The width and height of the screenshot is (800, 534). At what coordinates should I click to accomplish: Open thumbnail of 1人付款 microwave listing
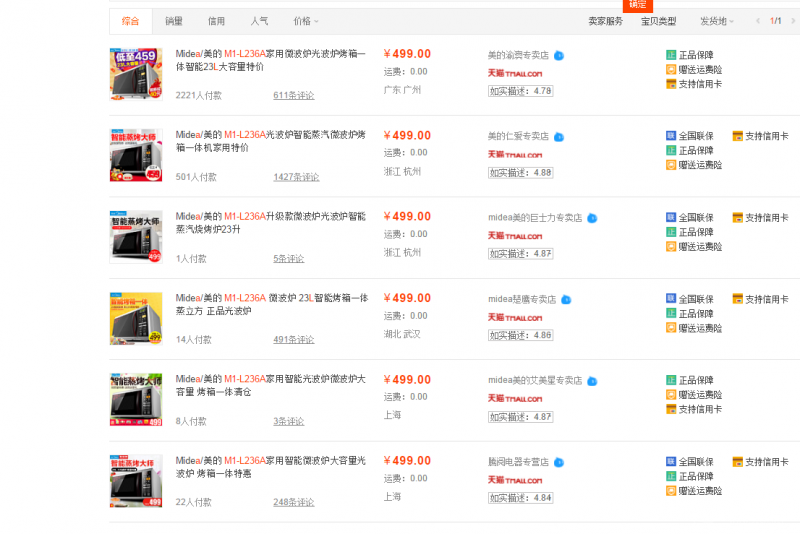[136, 237]
